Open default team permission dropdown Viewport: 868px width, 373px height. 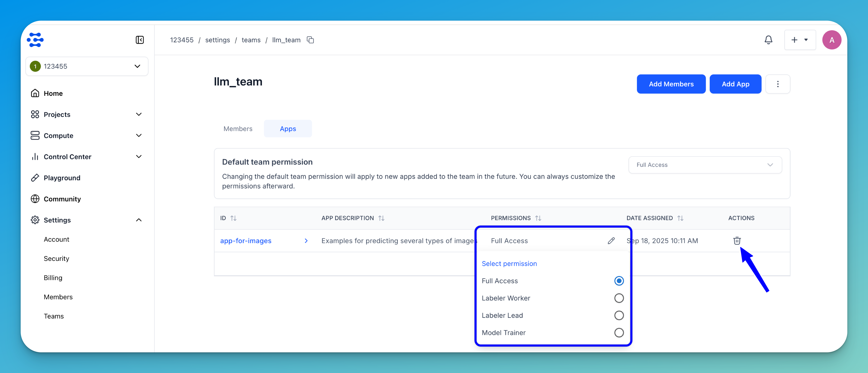coord(705,165)
